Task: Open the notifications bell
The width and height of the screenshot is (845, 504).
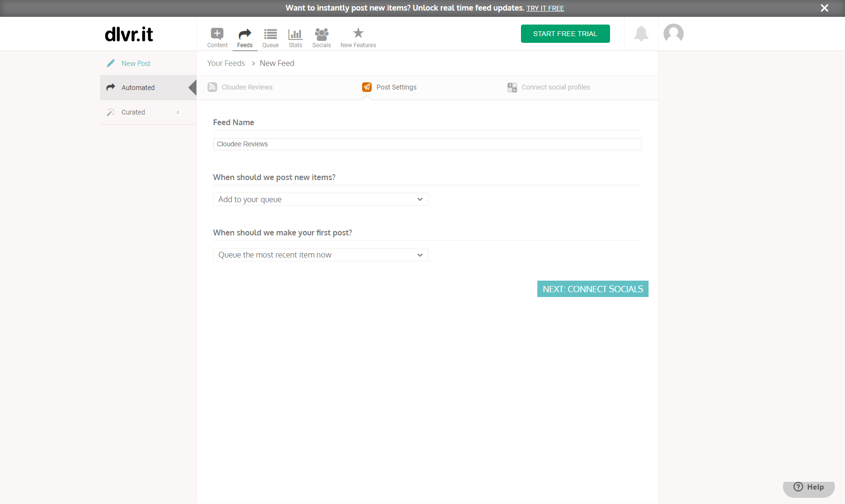Action: pyautogui.click(x=641, y=34)
